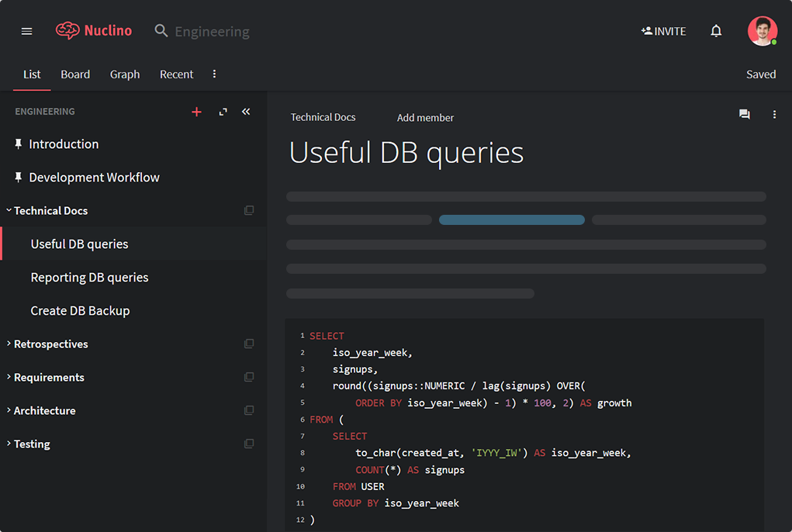Open the user profile avatar

(x=762, y=31)
